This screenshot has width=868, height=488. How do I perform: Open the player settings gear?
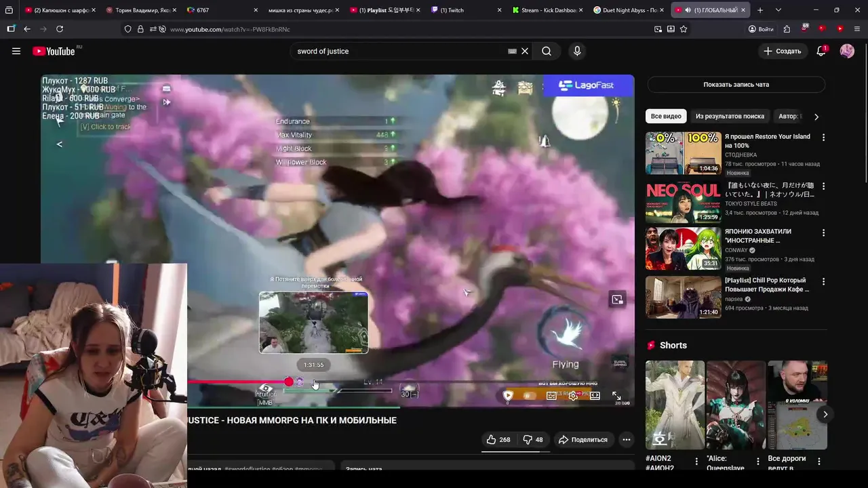[x=573, y=396]
